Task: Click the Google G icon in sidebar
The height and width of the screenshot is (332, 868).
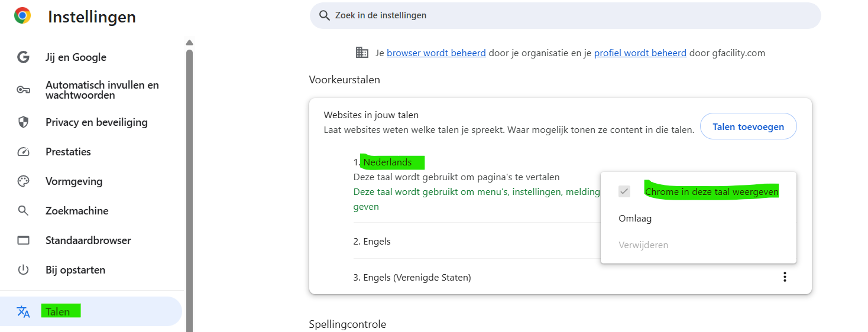Action: point(23,57)
